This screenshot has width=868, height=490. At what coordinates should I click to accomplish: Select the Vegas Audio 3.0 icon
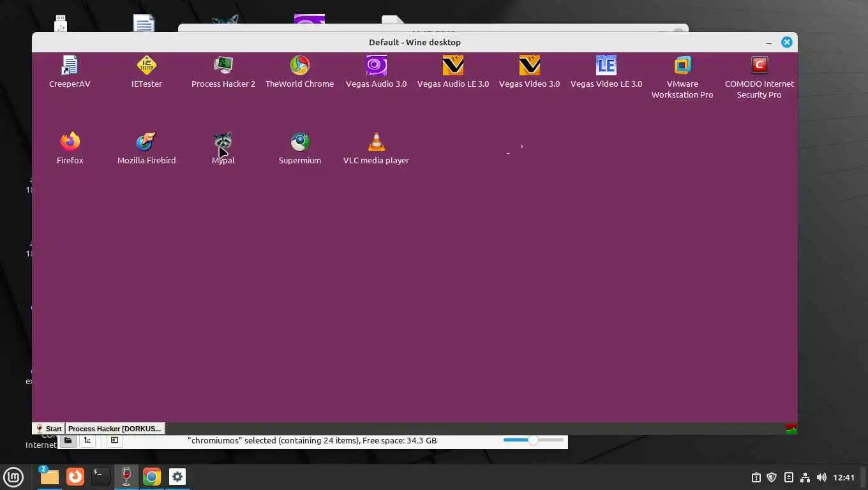point(376,65)
